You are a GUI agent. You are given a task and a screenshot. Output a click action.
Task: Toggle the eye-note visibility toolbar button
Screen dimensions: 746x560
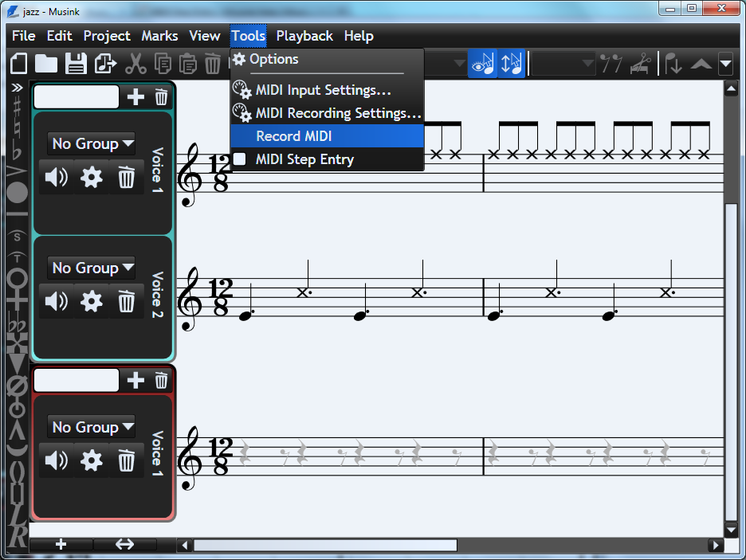[x=482, y=64]
